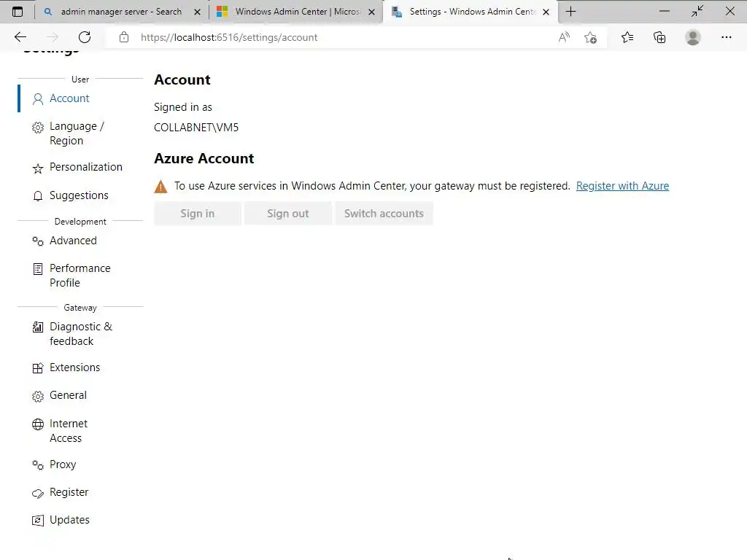Open Account settings label in sidebar
The height and width of the screenshot is (560, 747).
(x=69, y=98)
